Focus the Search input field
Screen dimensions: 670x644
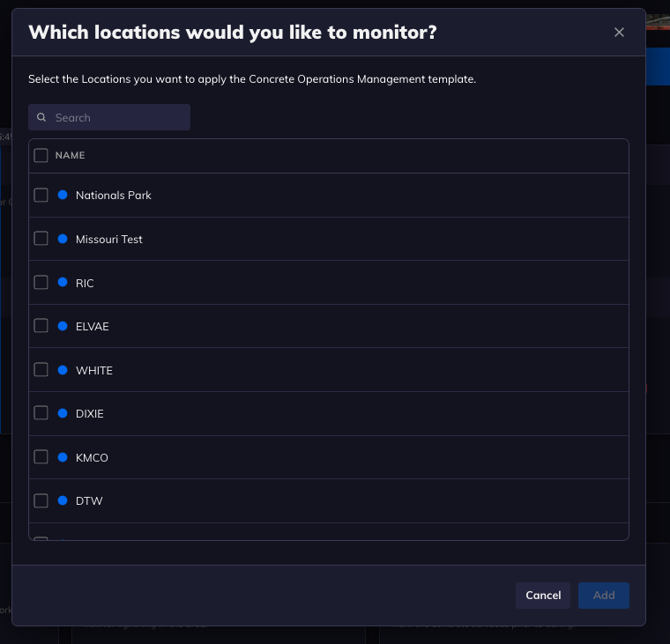point(109,117)
